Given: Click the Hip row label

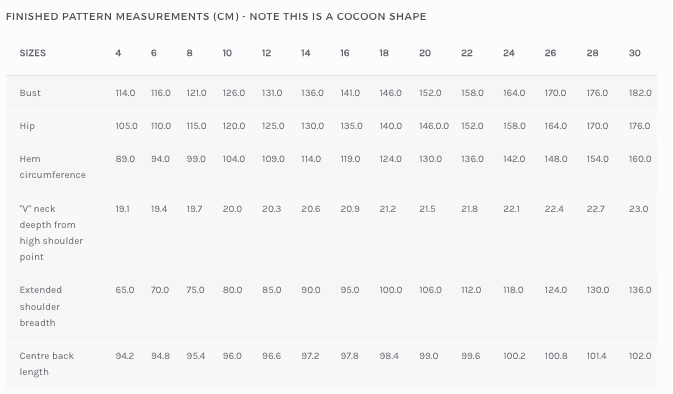Looking at the screenshot, I should pyautogui.click(x=27, y=126).
